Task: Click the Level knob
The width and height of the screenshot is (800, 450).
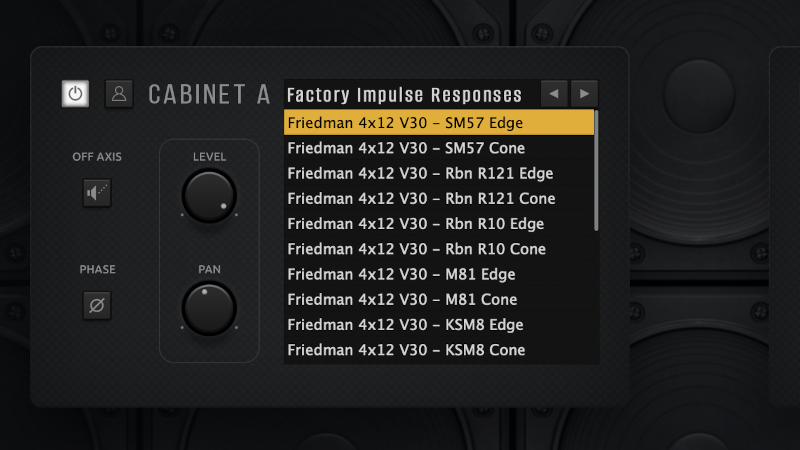Action: click(x=209, y=196)
